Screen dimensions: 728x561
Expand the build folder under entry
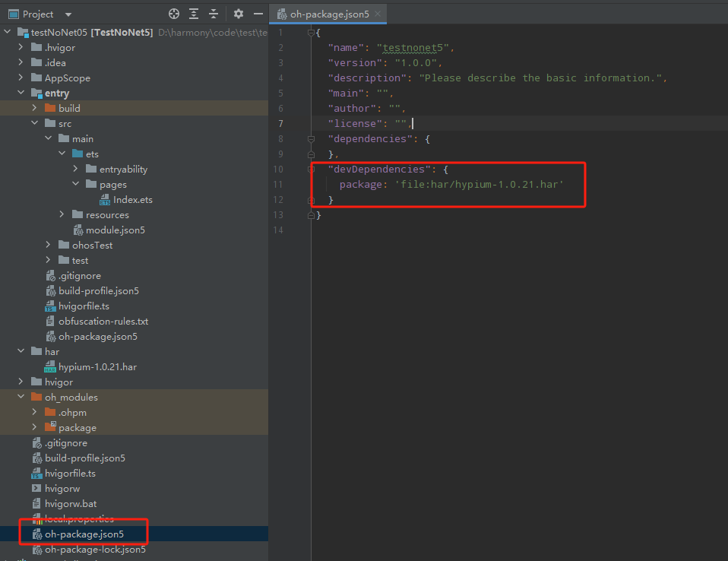(x=34, y=108)
